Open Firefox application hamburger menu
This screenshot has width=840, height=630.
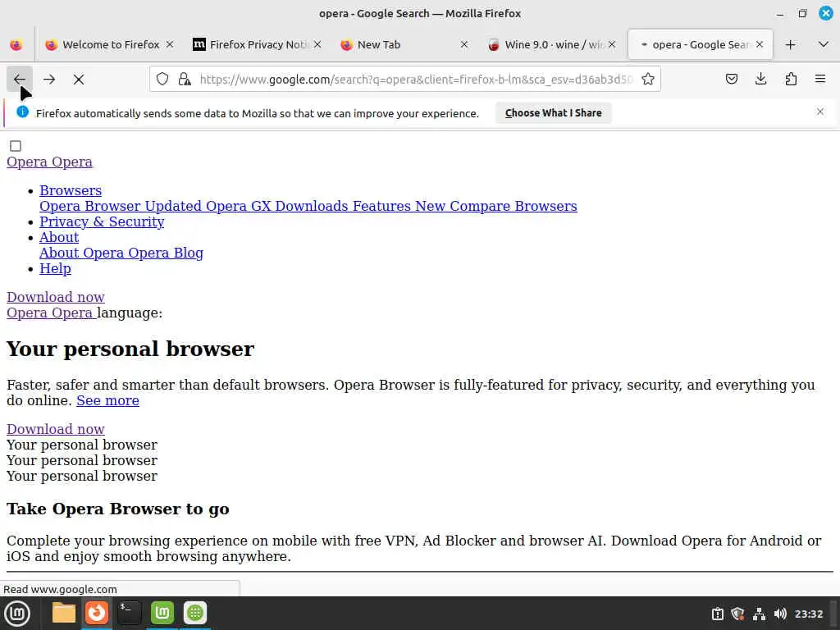[x=820, y=80]
